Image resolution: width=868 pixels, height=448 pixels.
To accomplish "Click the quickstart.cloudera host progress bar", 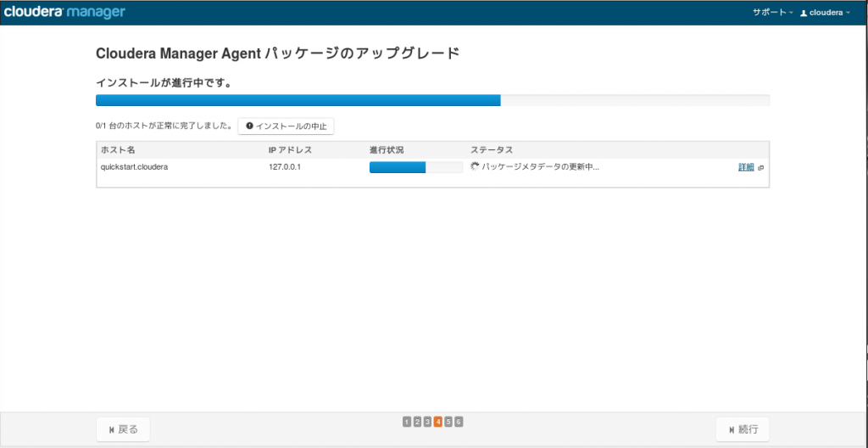I will click(x=415, y=167).
